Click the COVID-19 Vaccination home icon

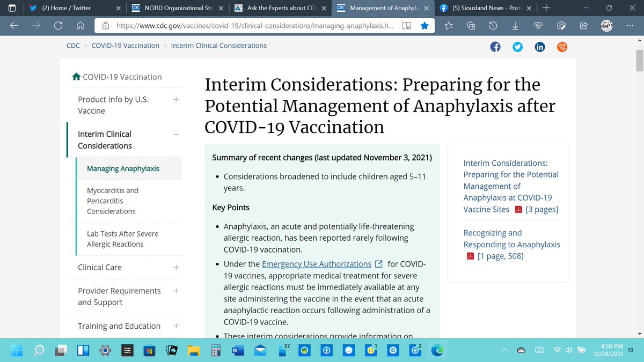pyautogui.click(x=77, y=77)
